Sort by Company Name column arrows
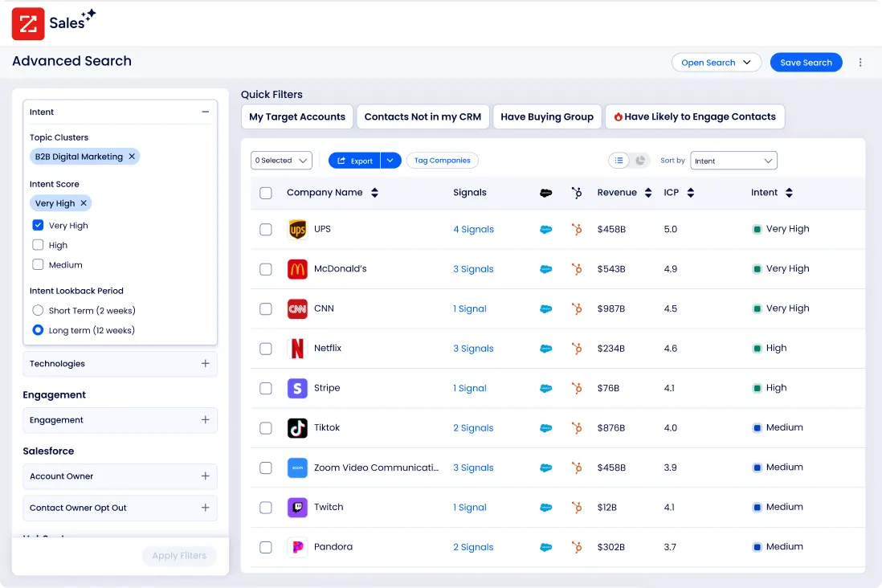The image size is (882, 588). click(x=374, y=193)
